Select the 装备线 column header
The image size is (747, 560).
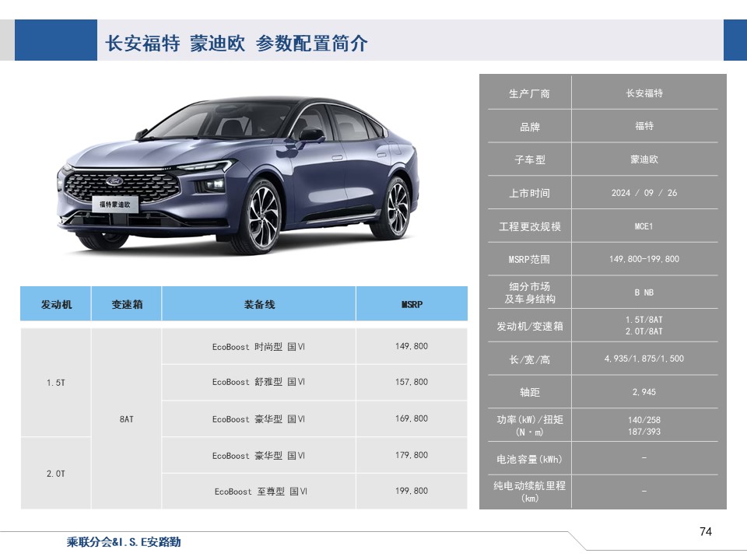pyautogui.click(x=259, y=304)
